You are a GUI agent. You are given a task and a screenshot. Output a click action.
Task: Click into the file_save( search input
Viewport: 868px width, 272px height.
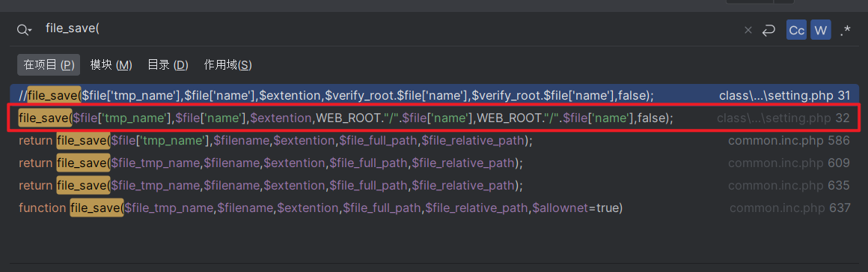(388, 30)
